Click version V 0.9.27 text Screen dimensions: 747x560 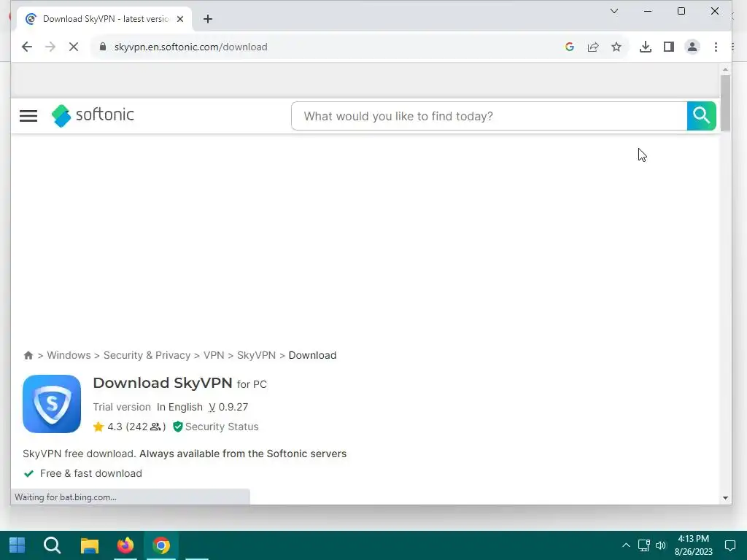(228, 407)
